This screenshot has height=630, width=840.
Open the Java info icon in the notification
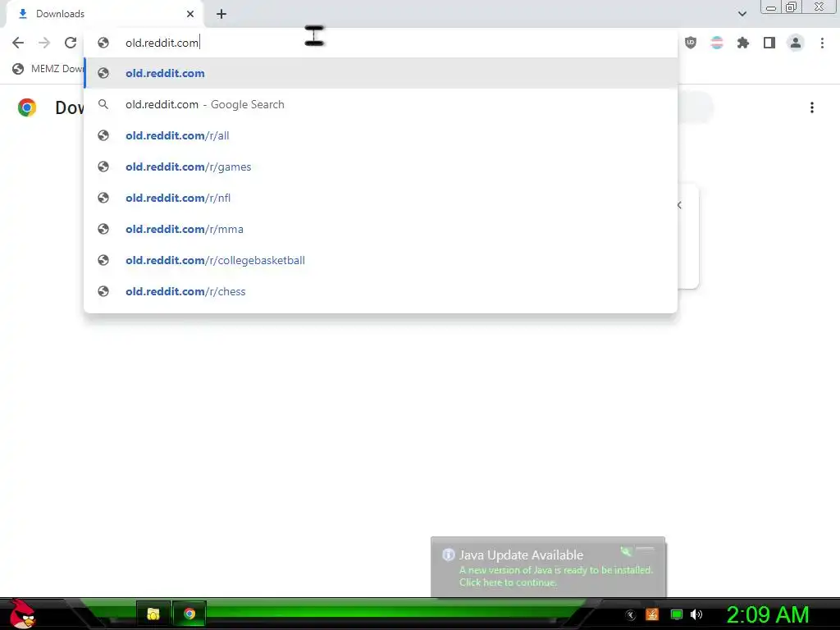(449, 555)
